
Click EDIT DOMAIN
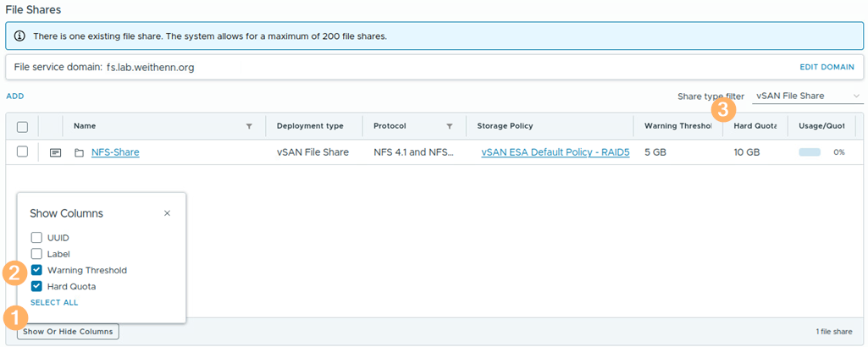(827, 67)
